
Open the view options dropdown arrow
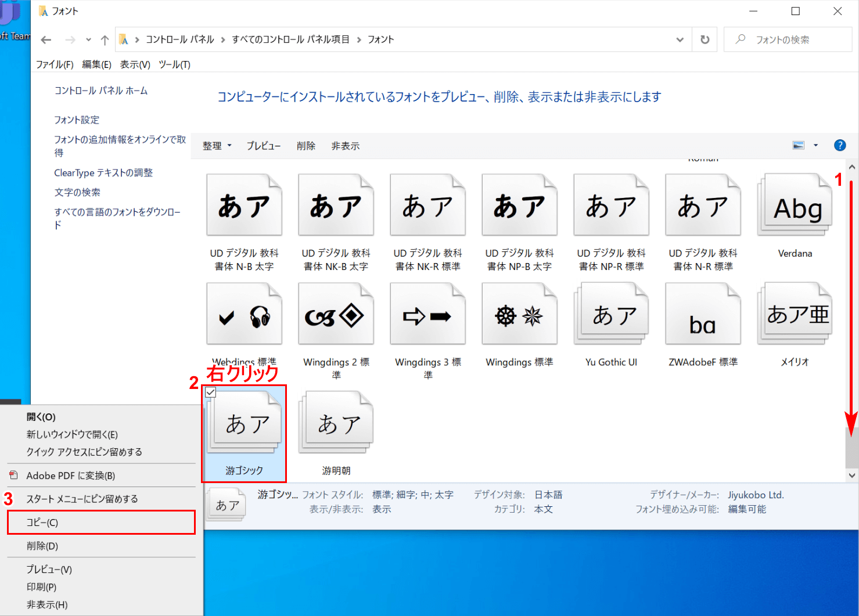pos(816,145)
